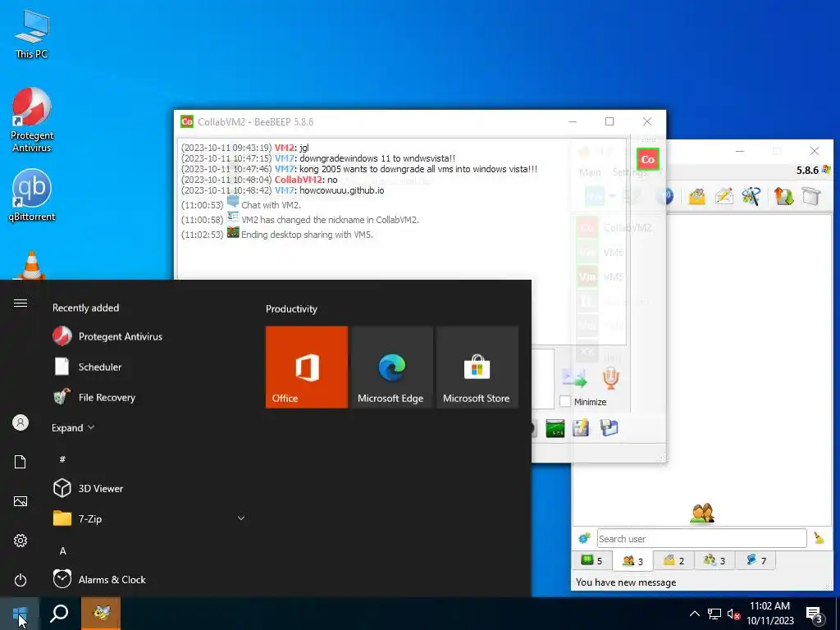The height and width of the screenshot is (630, 840).
Task: Select the Protegent Antivirus desktop shortcut
Action: coord(32,120)
